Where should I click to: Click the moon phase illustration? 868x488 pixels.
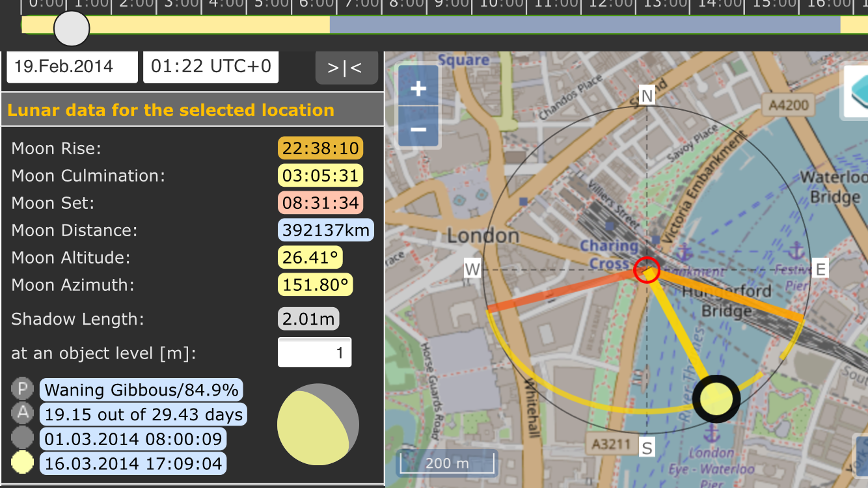pos(318,424)
